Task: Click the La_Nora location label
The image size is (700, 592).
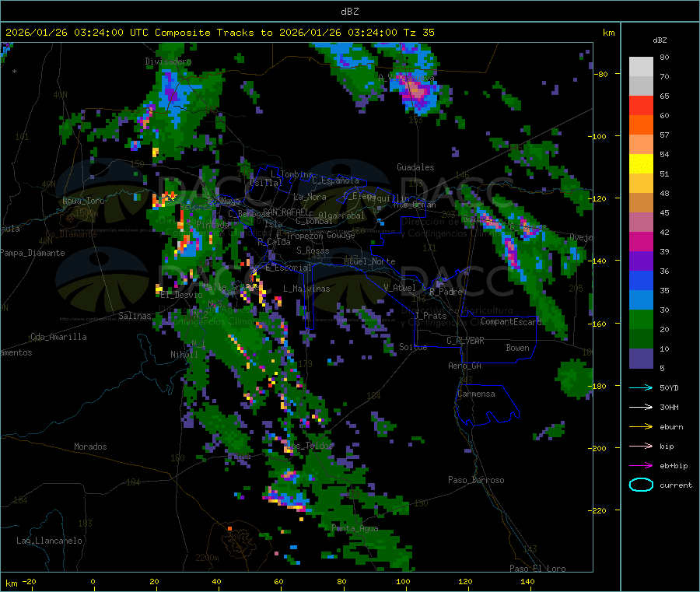Action: [x=310, y=197]
